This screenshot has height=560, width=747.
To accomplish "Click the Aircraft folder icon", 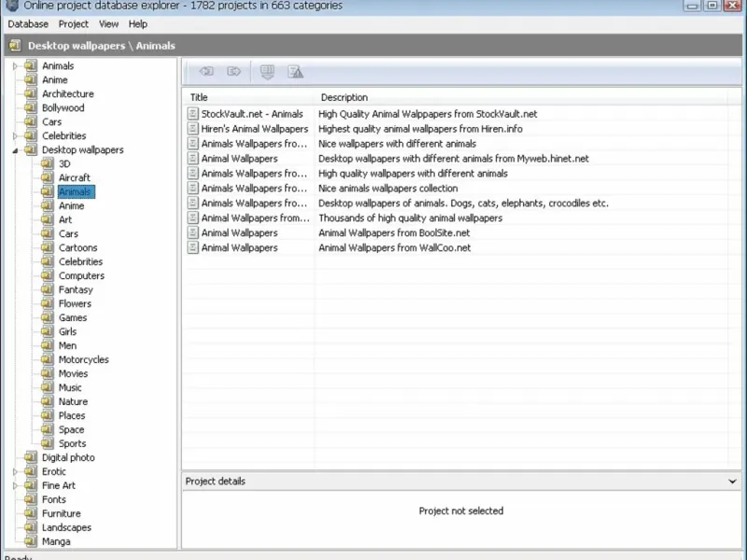I will (48, 177).
